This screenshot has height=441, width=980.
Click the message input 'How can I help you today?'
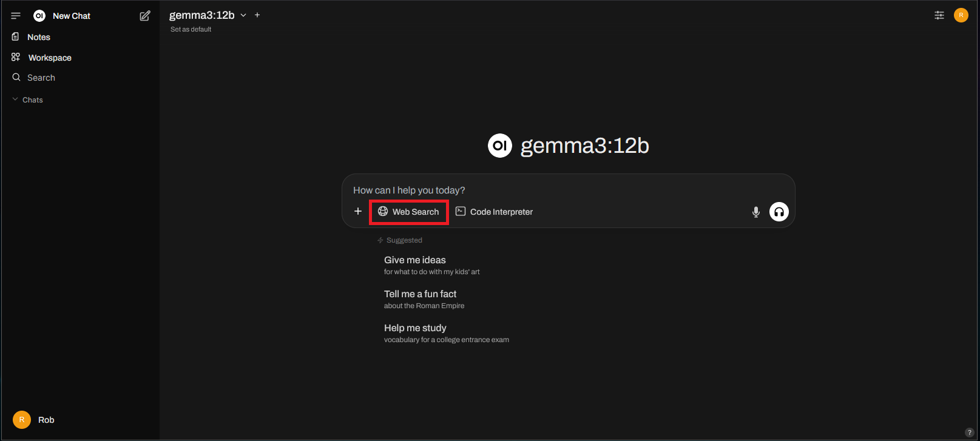568,190
